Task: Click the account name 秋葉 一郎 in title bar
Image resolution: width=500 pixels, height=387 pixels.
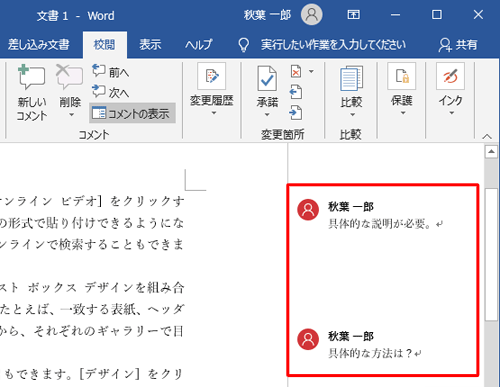Action: [x=267, y=15]
